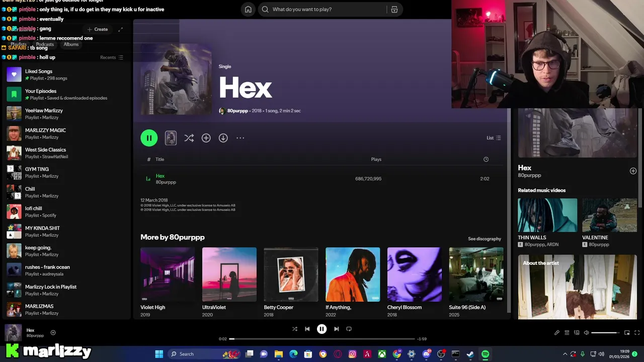Open Your Episodes in library
Viewport: 644px width, 362px height.
(65, 94)
